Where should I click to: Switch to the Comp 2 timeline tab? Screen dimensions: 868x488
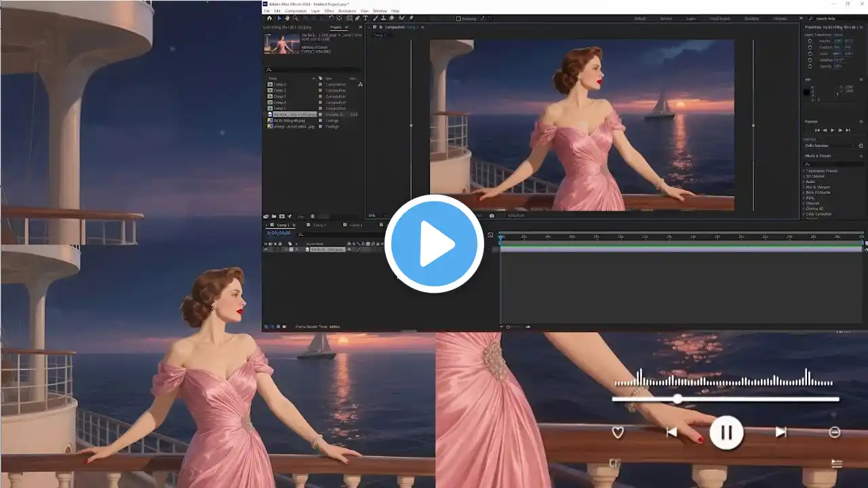coord(319,225)
